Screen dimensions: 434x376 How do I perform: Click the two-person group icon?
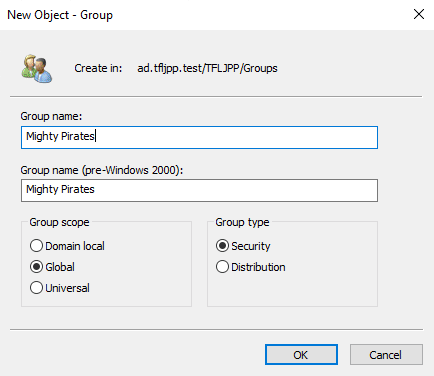[37, 69]
